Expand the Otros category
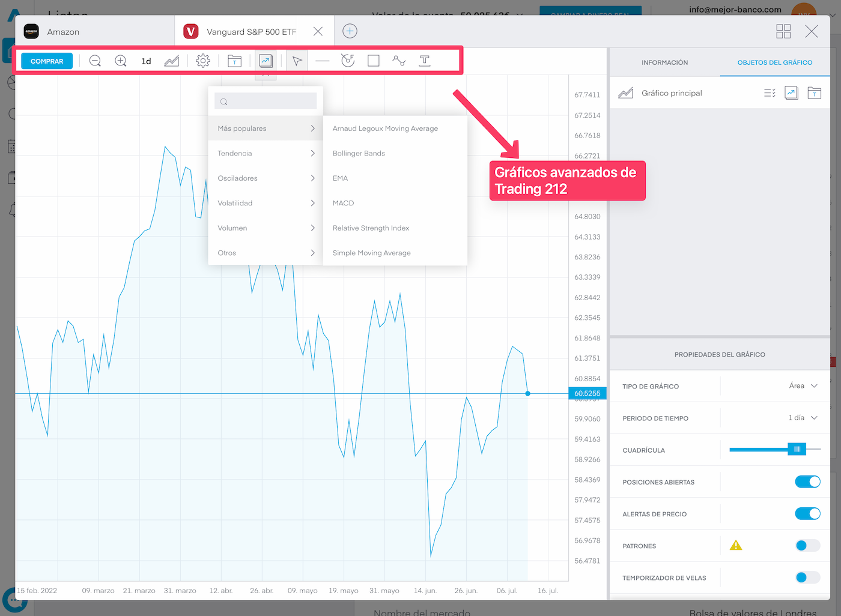Image resolution: width=841 pixels, height=616 pixels. [x=266, y=253]
